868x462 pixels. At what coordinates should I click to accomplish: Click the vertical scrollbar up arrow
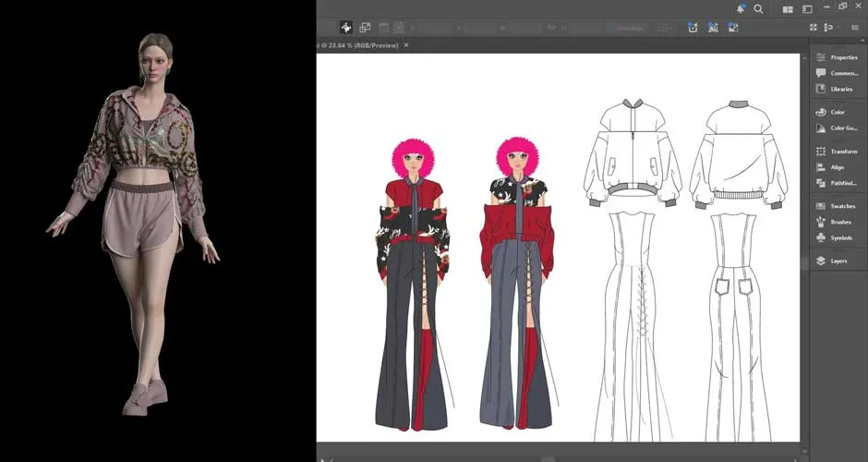point(805,57)
